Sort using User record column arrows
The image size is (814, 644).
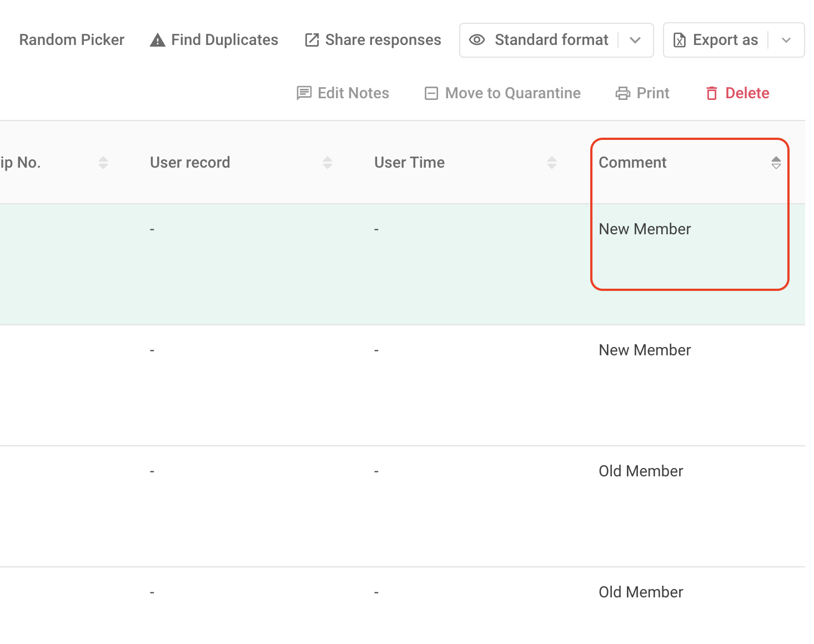[328, 163]
